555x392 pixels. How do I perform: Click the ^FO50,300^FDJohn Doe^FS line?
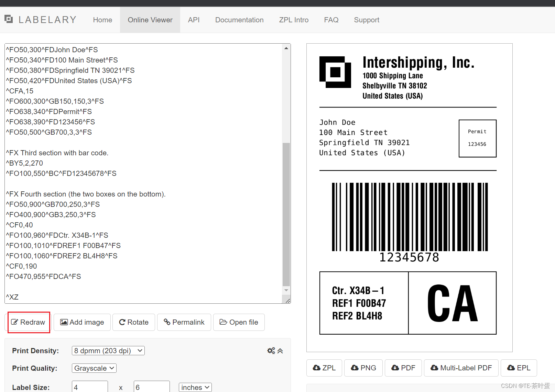[52, 50]
